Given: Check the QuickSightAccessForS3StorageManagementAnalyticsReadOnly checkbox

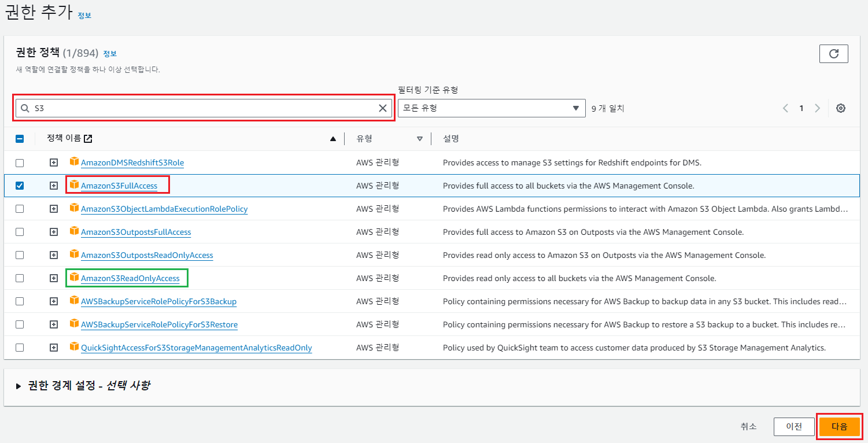Looking at the screenshot, I should 20,348.
